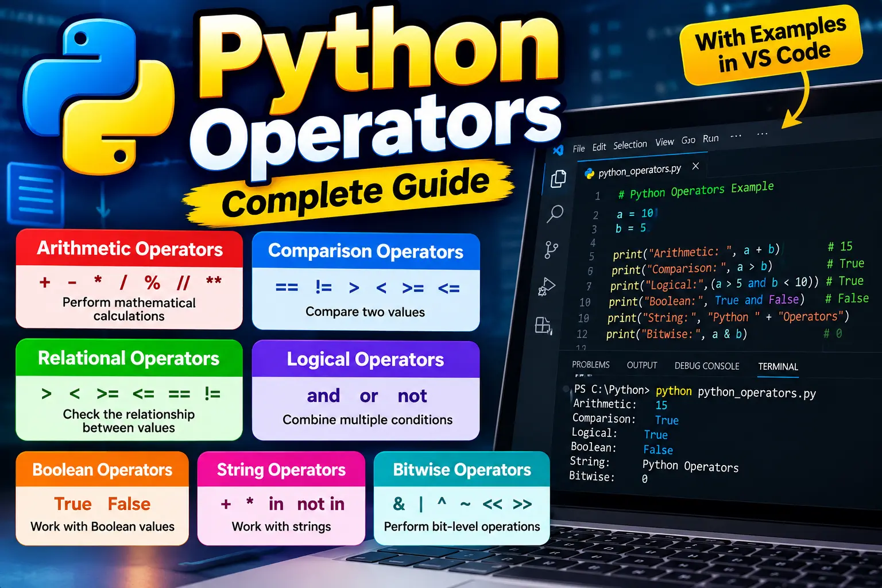Click the 'Arithmetic Operators' card header
The image size is (882, 588).
pos(130,248)
